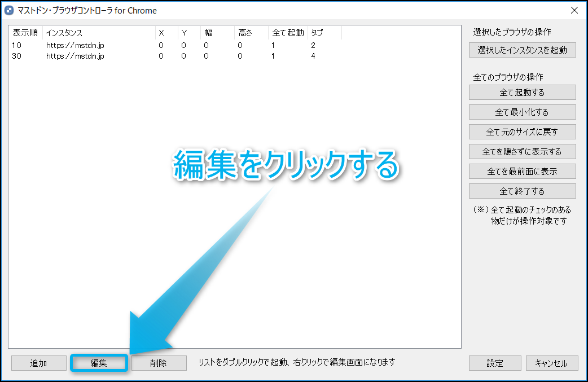Click the 削除 button
588x382 pixels.
159,363
